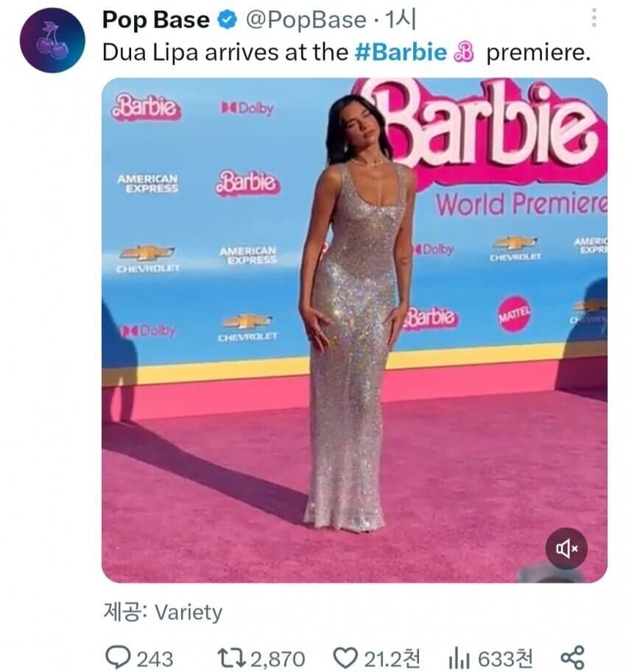This screenshot has width=626, height=672.
Task: Open replies via the comment bubble icon
Action: click(x=118, y=657)
